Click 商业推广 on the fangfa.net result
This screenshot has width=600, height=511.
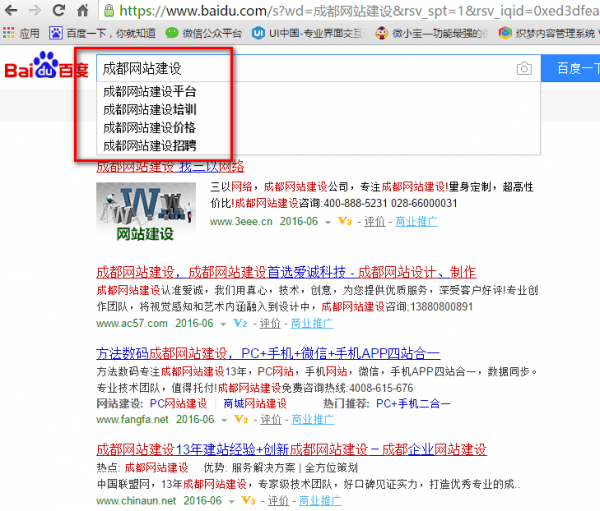(313, 420)
